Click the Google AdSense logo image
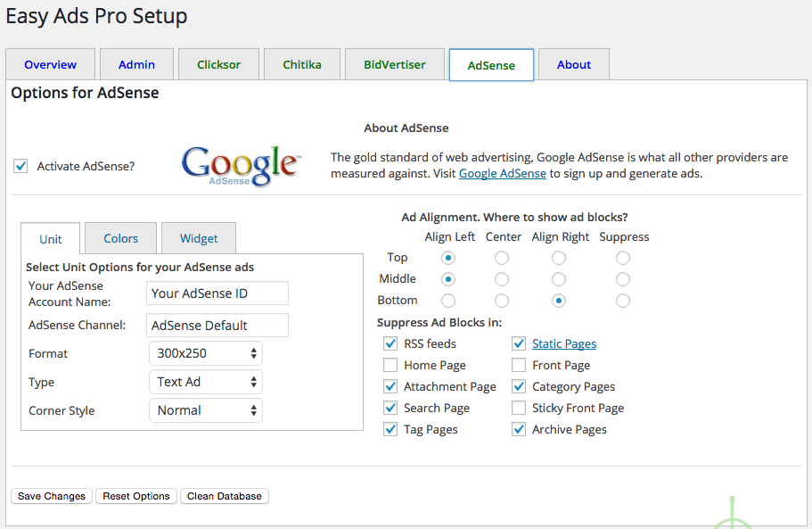This screenshot has width=812, height=529. coord(241,166)
